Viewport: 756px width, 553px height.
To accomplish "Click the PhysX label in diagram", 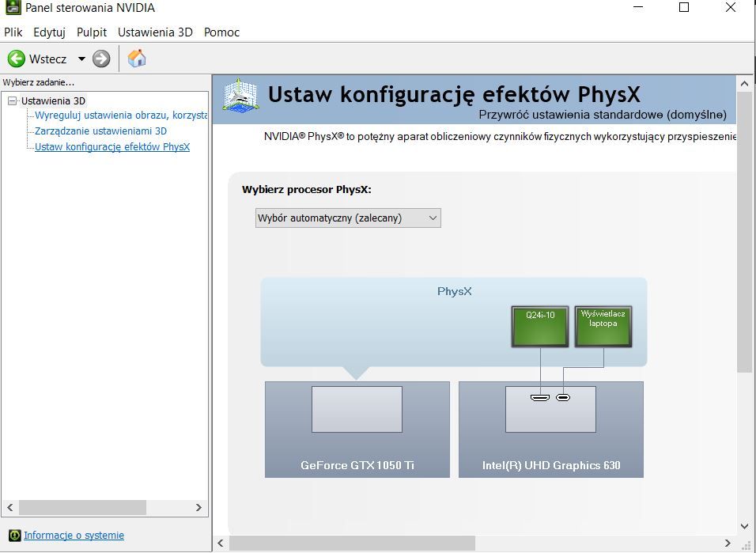I will click(454, 291).
